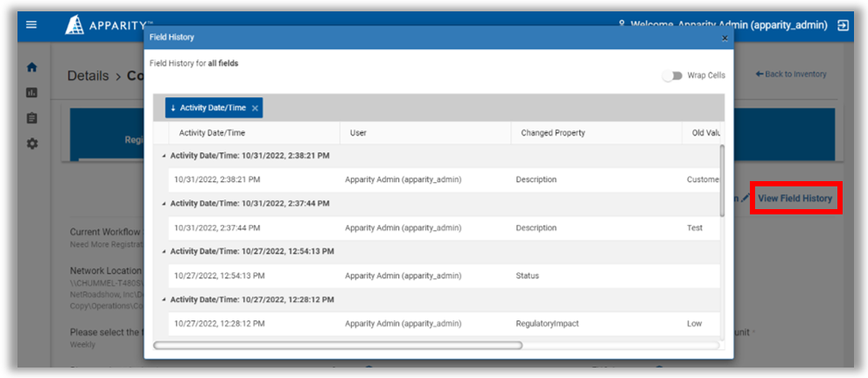Screen dimensions: 868x378
Task: Click the edit pencil icon beside View Field History
Action: click(745, 198)
